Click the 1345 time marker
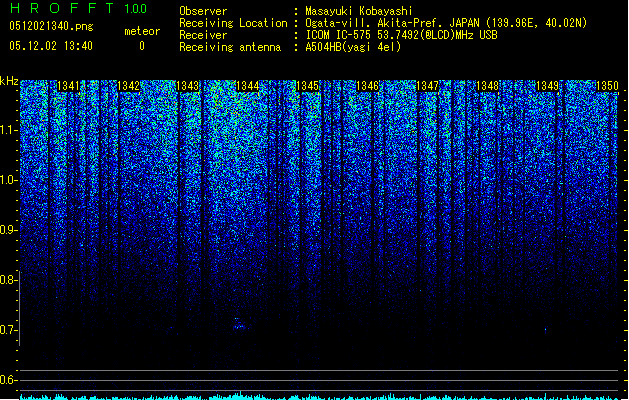 [307, 86]
